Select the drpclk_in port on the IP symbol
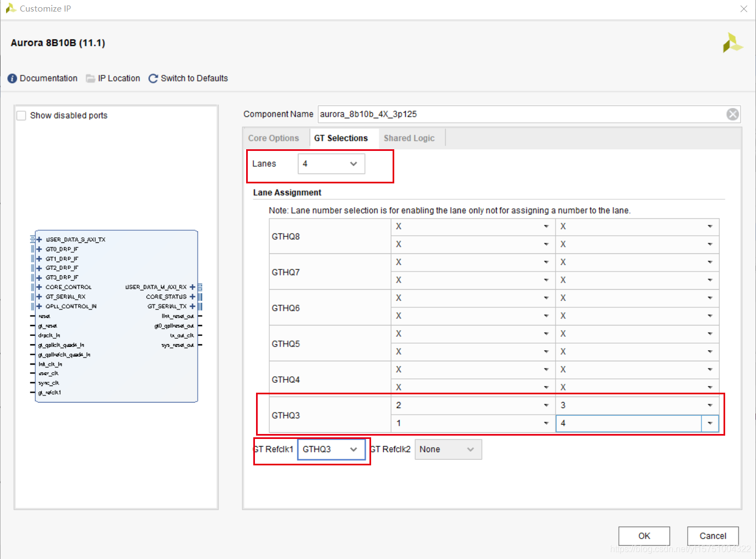 (49, 335)
